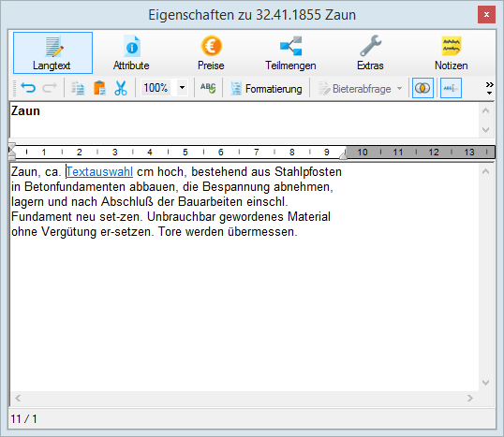
Task: Click the word 'übermessen' in the text
Action: tap(261, 231)
